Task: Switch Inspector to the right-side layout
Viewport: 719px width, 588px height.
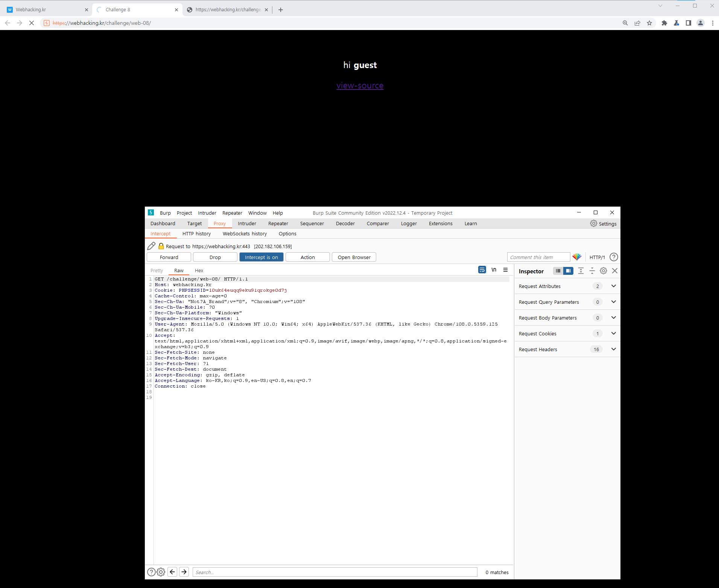Action: point(568,271)
